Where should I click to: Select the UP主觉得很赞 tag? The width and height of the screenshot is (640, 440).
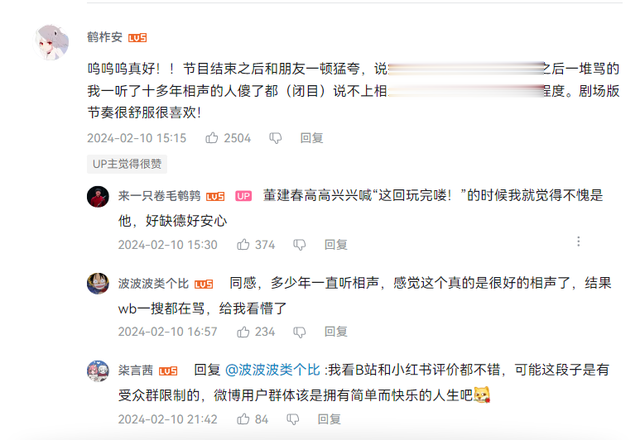[x=127, y=164]
